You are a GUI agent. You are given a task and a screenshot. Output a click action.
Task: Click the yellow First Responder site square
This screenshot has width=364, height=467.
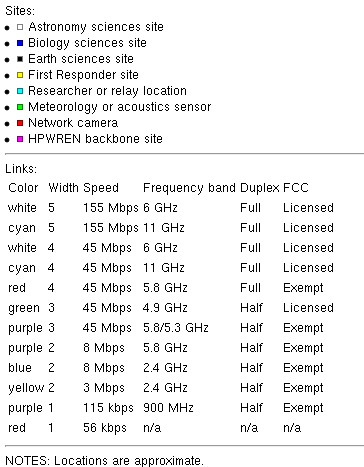[20, 75]
